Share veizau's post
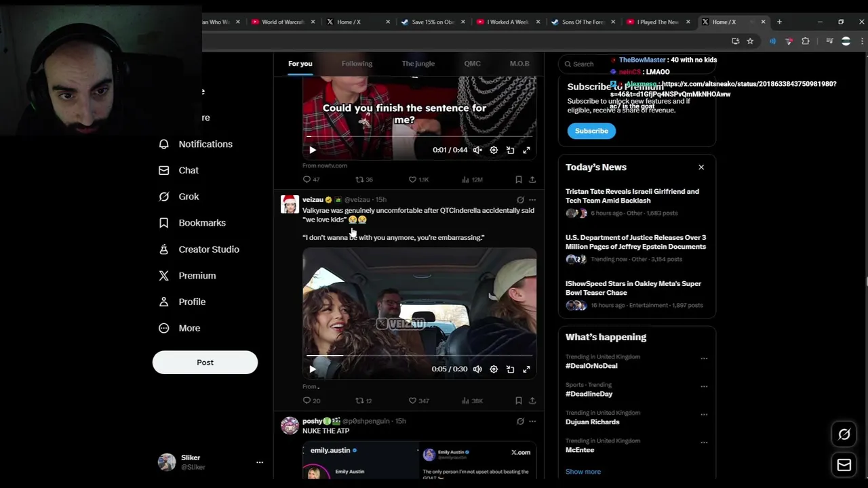868x488 pixels. click(532, 401)
